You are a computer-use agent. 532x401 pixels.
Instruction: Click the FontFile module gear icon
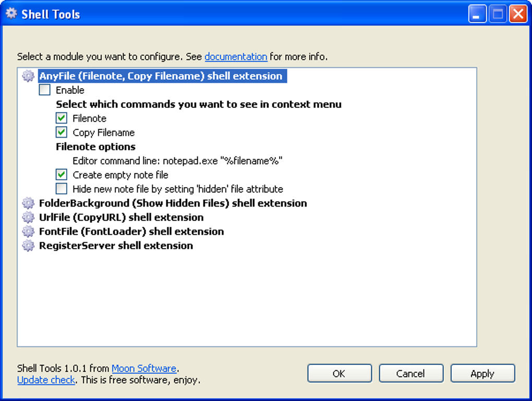pos(28,232)
